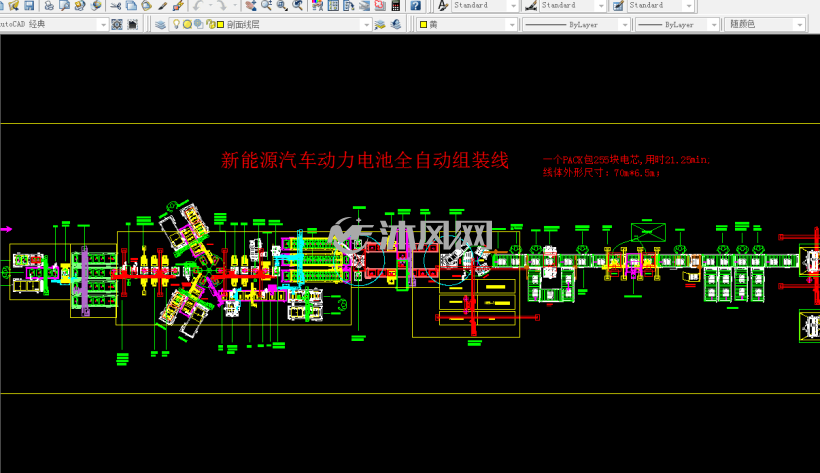
Task: Click the yellow layer color square
Action: (x=221, y=24)
